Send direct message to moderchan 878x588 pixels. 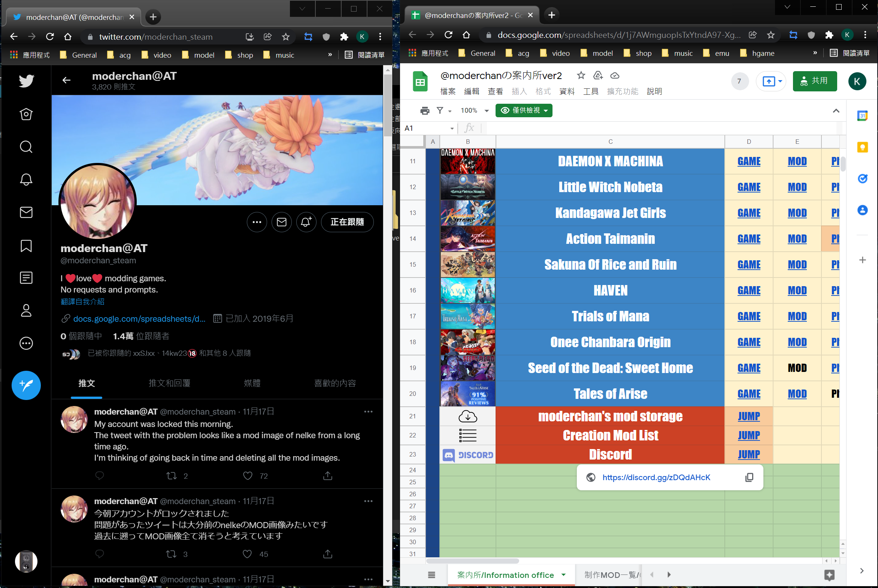[x=281, y=222]
